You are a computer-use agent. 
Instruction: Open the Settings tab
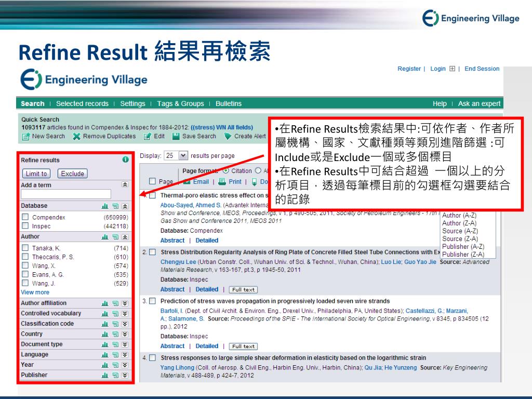click(x=132, y=103)
